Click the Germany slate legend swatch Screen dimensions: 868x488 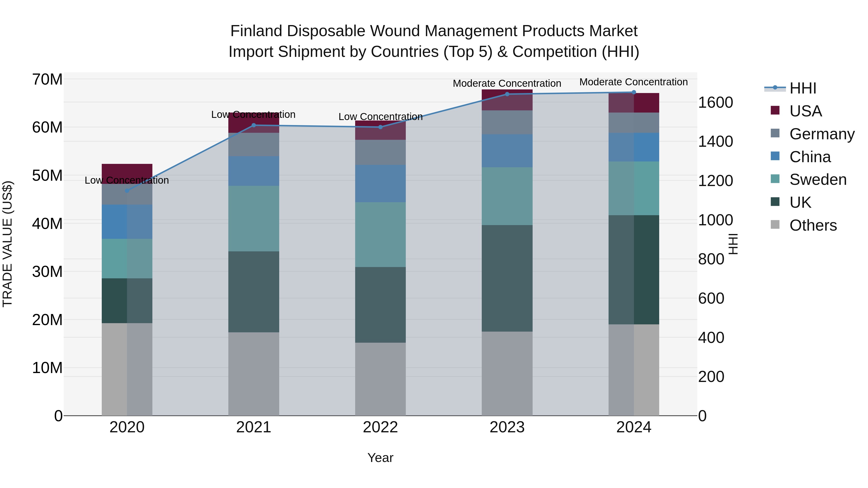(x=775, y=133)
